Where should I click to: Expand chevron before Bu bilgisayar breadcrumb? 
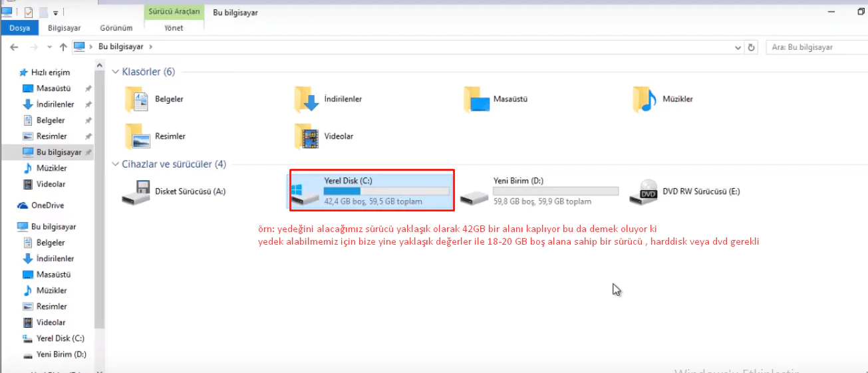[x=92, y=47]
